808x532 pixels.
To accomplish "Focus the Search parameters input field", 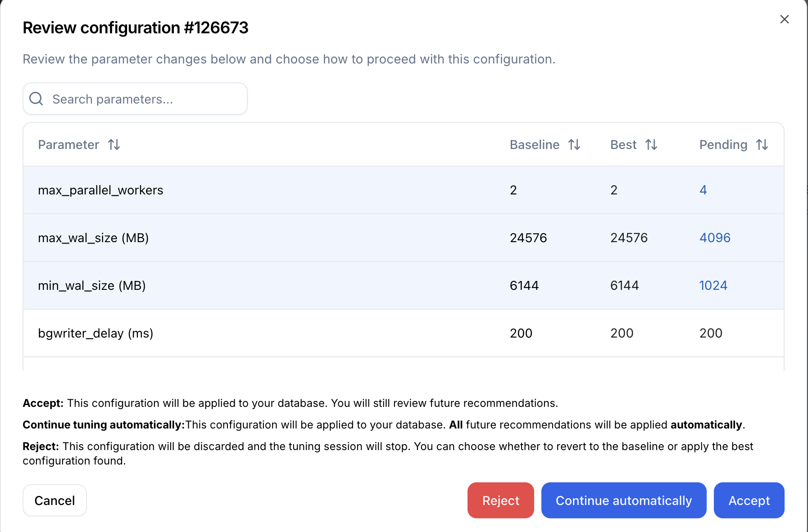I will click(144, 99).
